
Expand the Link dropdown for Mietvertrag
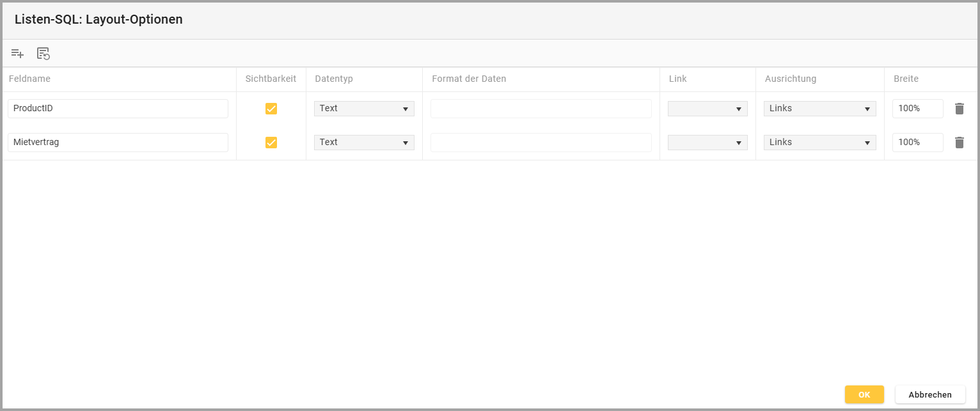pos(707,143)
